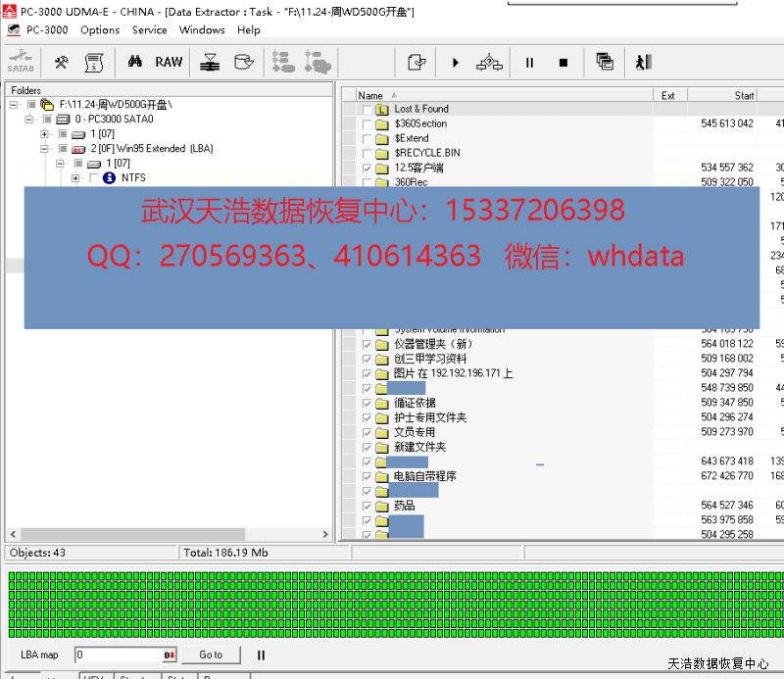784x679 pixels.
Task: Click the Go to button
Action: coord(211,655)
